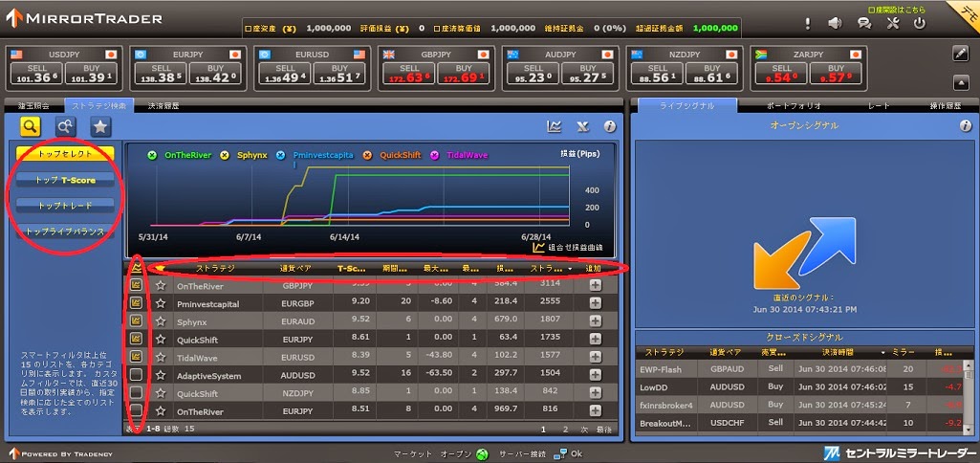The width and height of the screenshot is (980, 463).
Task: Remove TidalWave from chart legend
Action: (434, 155)
